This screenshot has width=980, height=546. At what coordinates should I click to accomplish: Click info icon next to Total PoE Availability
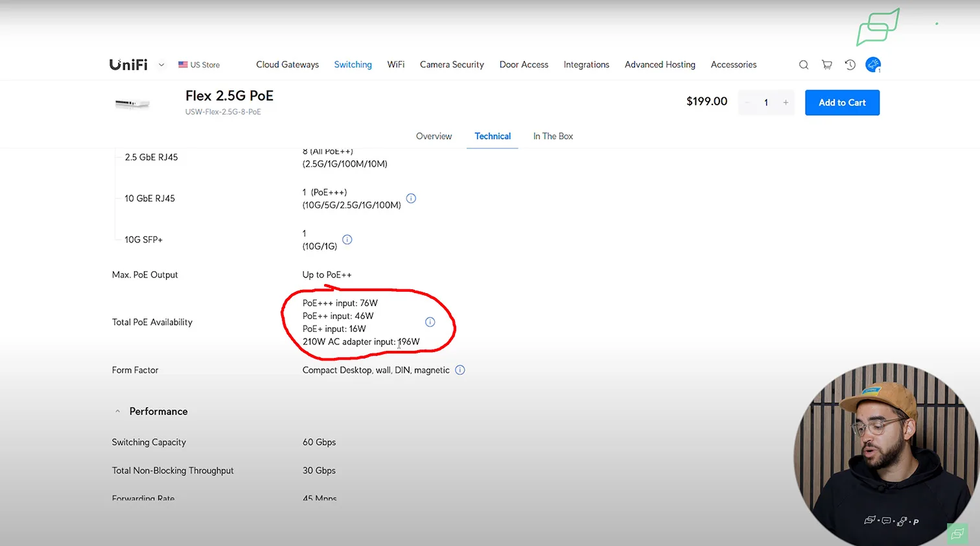click(x=430, y=322)
